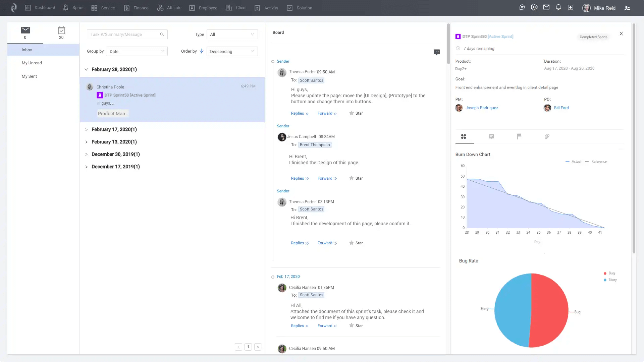Open Joseph Rodriquez's profile link
644x362 pixels.
coord(482,108)
